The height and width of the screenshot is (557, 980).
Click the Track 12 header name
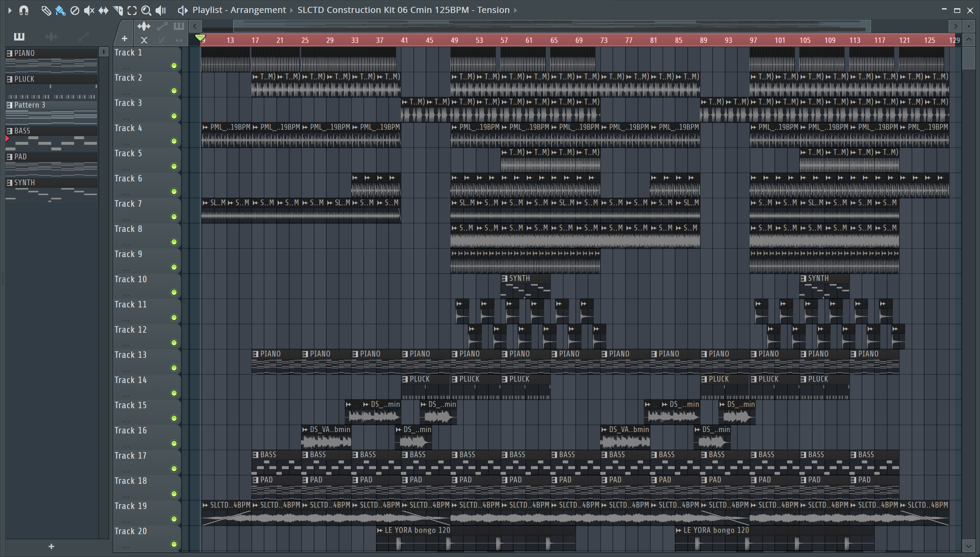pos(131,330)
